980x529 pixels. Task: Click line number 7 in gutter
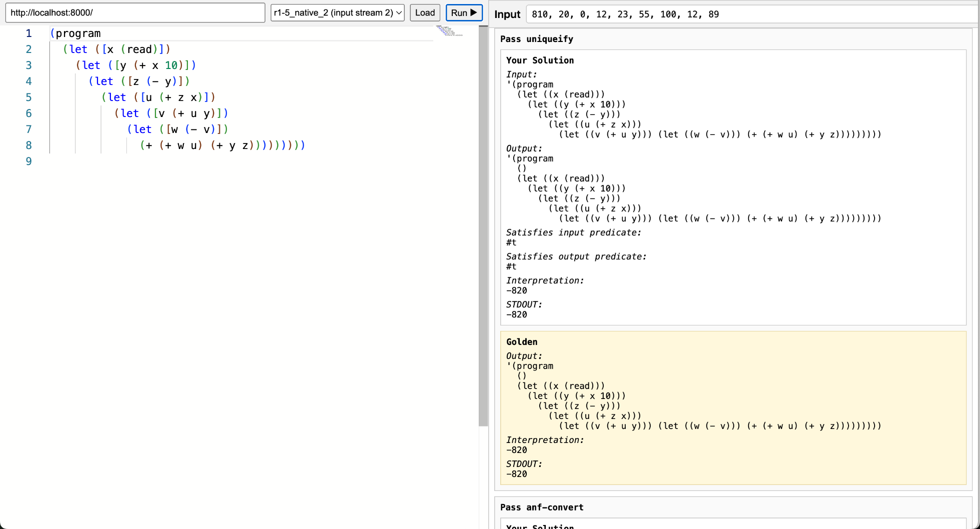[29, 129]
